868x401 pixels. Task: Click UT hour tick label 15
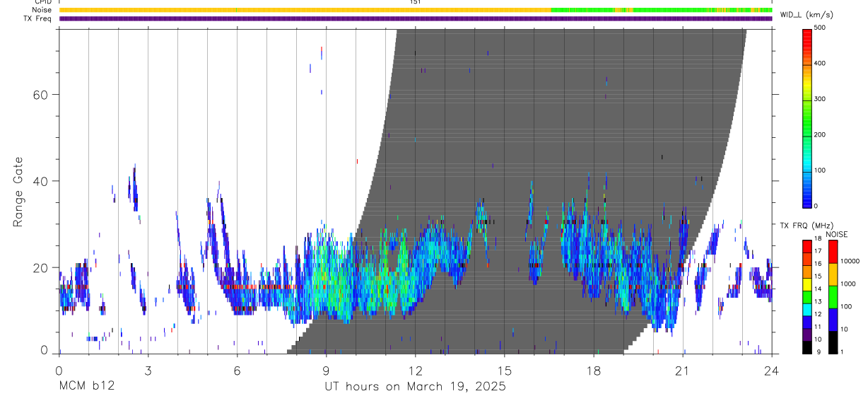(504, 370)
